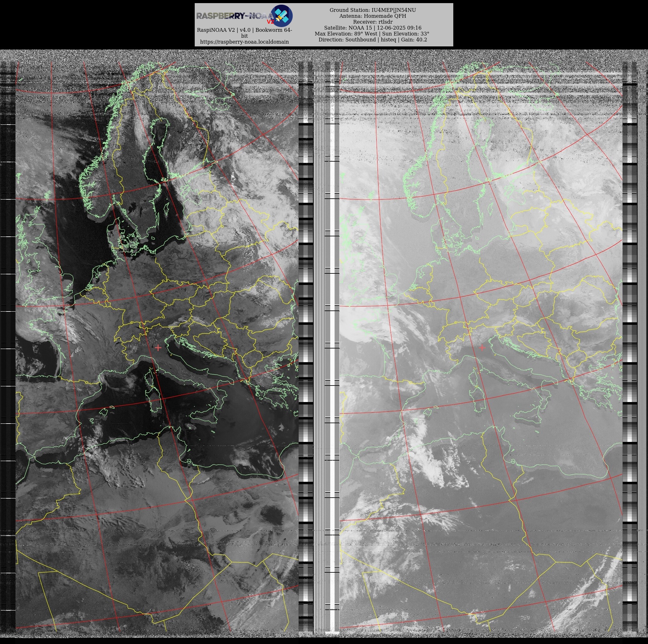The width and height of the screenshot is (648, 644).
Task: Click the RASPBERRY-NOAA logo text
Action: [x=235, y=16]
